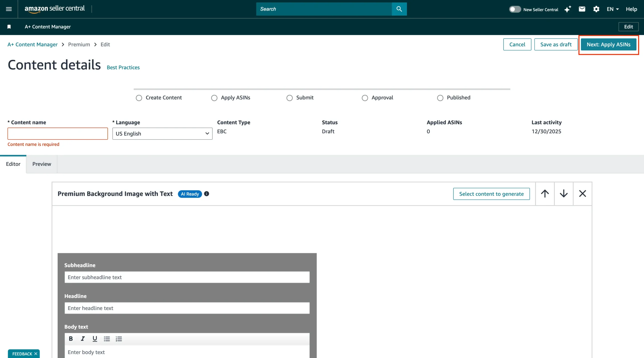Remove the Premium Background Image module
The height and width of the screenshot is (358, 644).
tap(582, 194)
